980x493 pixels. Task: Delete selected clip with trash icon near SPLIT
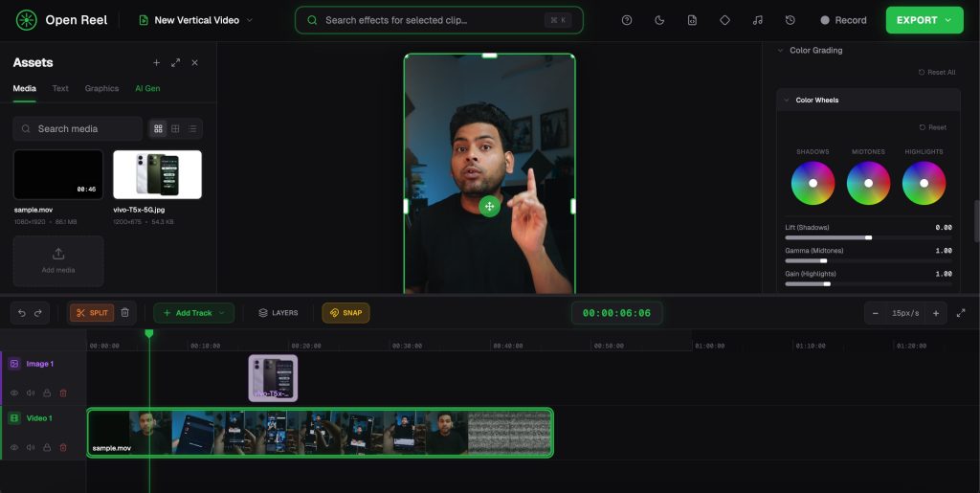coord(125,312)
